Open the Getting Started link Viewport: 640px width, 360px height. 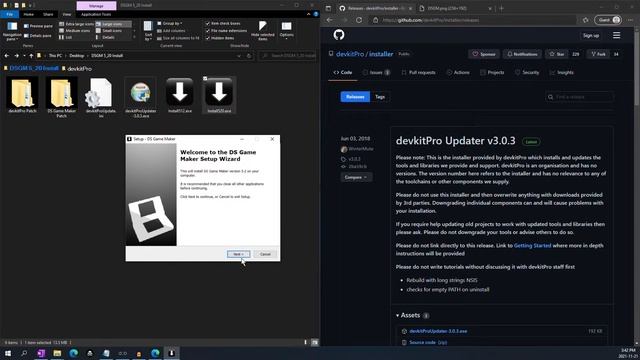[x=532, y=245]
